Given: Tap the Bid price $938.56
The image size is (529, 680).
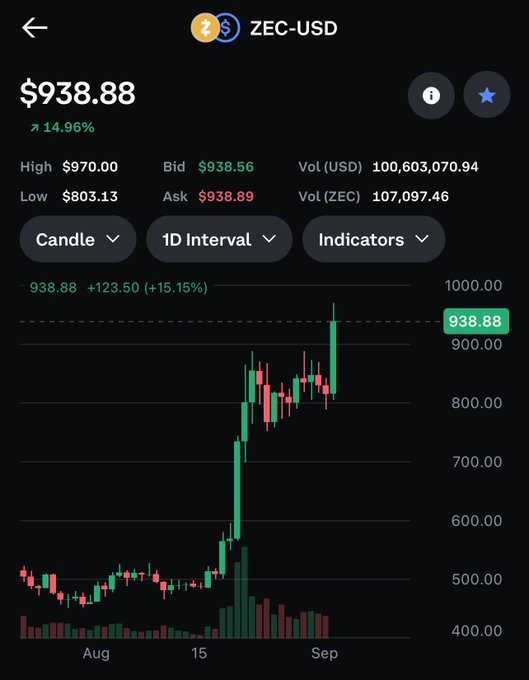Looking at the screenshot, I should [226, 167].
